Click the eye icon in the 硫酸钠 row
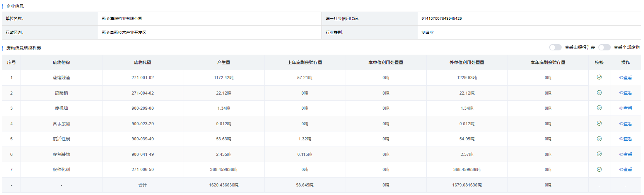Screen dimensions: 644x195 tap(621, 93)
